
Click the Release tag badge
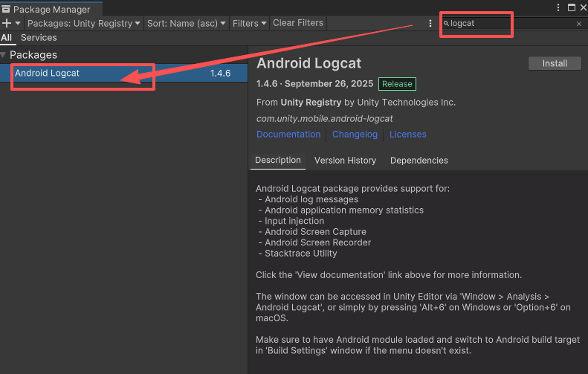click(397, 84)
